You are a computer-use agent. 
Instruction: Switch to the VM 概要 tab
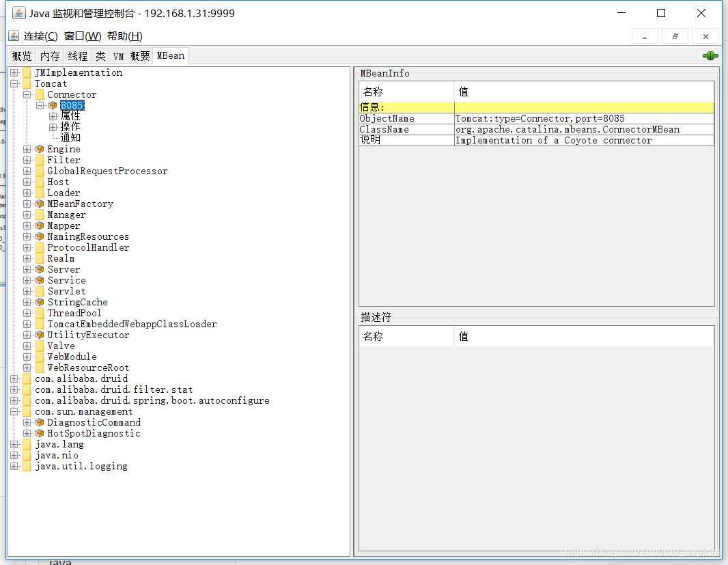[x=131, y=56]
